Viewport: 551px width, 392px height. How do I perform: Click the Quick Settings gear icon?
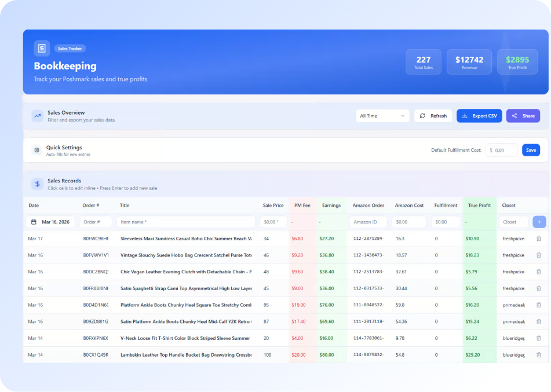[37, 150]
